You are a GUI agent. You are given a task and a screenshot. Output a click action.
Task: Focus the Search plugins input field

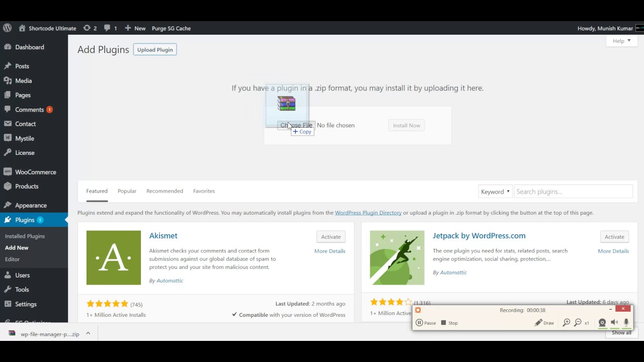click(573, 192)
